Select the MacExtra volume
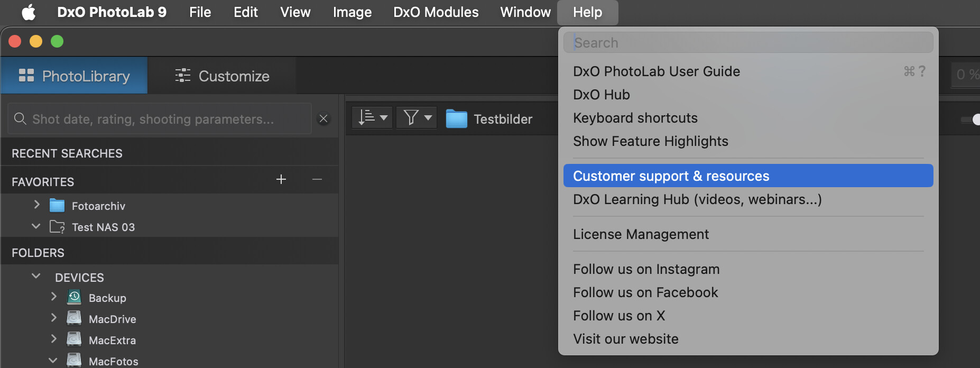The width and height of the screenshot is (980, 368). (112, 340)
